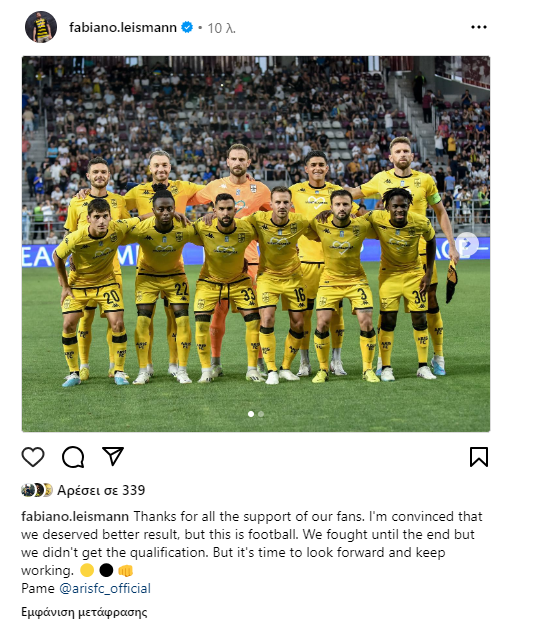Click the fist emoji in caption

click(126, 571)
